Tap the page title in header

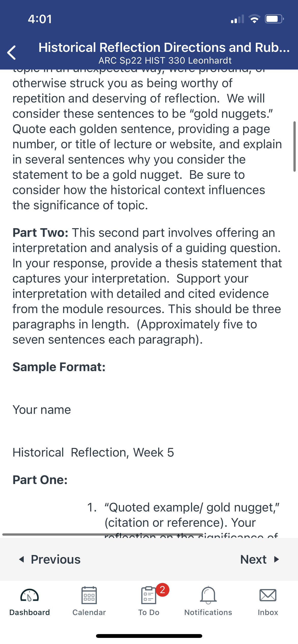pos(164,47)
